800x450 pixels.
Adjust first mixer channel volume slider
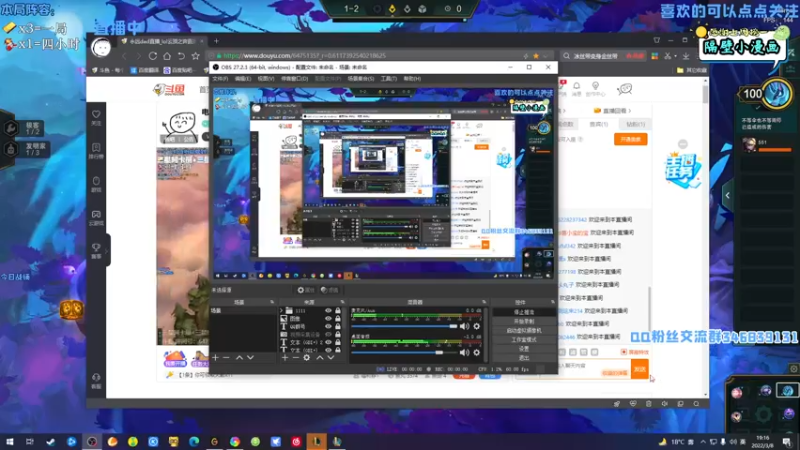[405, 326]
